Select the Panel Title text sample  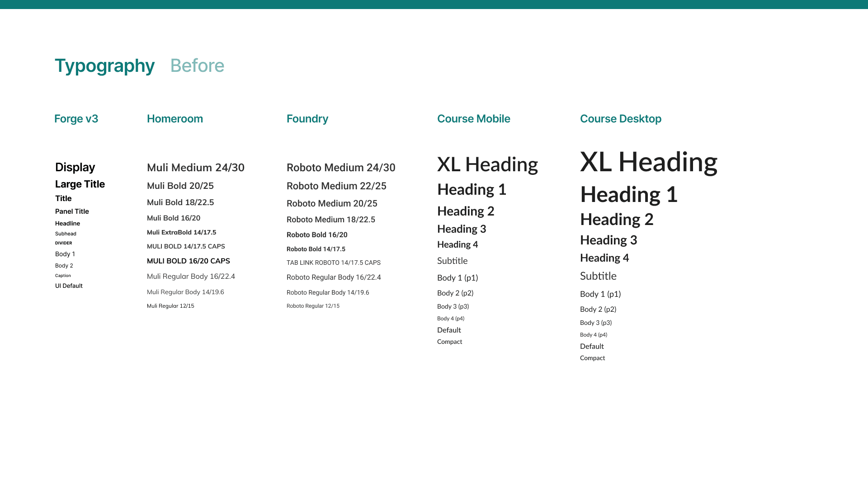(72, 211)
